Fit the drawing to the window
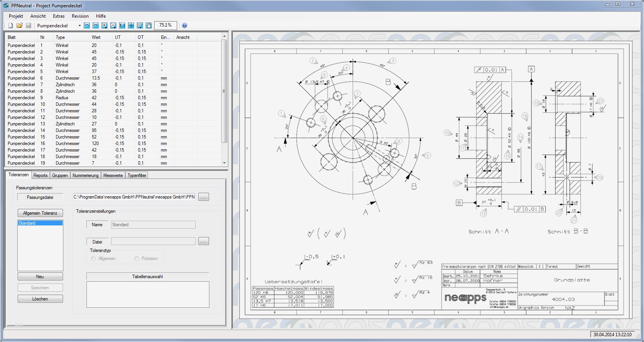The height and width of the screenshot is (342, 644). (131, 25)
